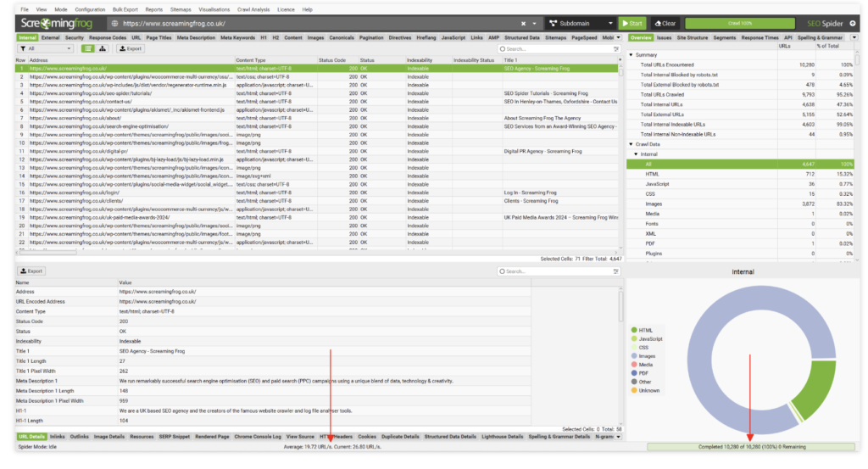Viewport: 868px width, 469px height.
Task: Open the URL history dropdown arrow
Action: (x=534, y=24)
